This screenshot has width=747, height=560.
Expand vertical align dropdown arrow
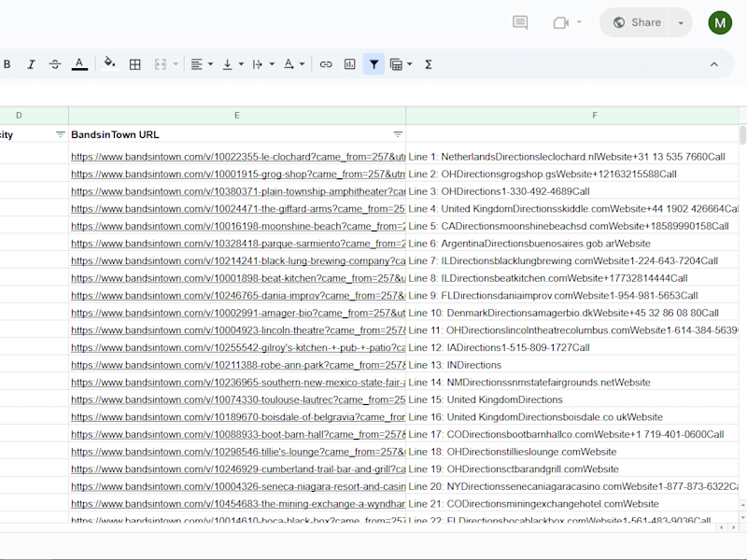[x=241, y=64]
